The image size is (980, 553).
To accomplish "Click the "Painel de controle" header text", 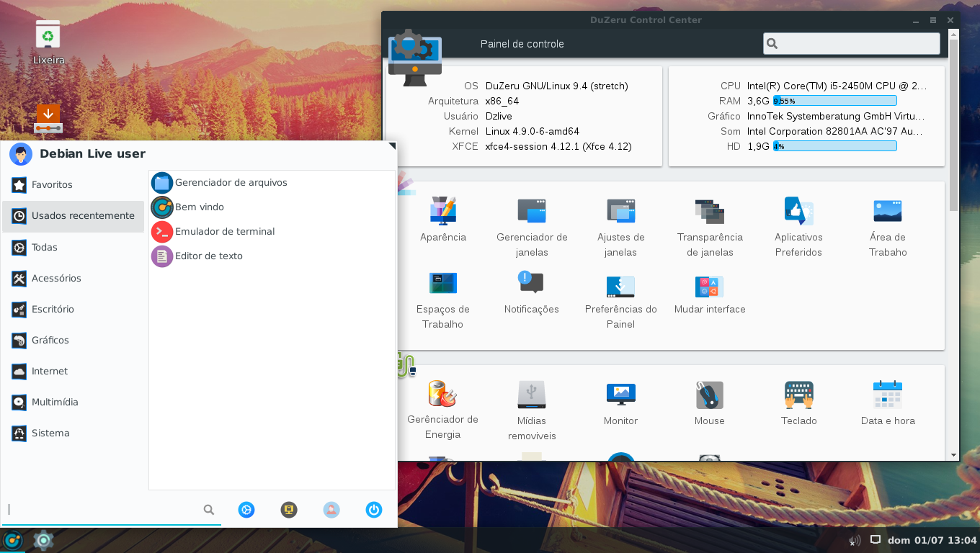I will tap(522, 44).
